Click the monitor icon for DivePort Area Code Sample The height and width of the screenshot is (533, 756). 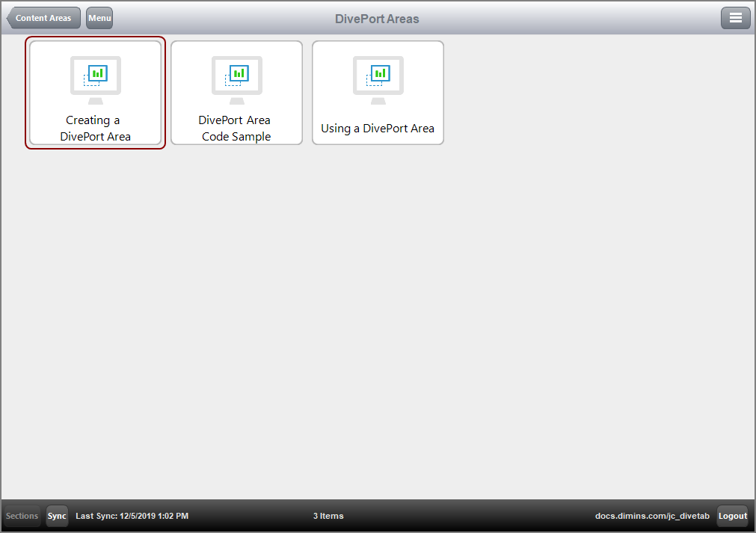(x=236, y=78)
